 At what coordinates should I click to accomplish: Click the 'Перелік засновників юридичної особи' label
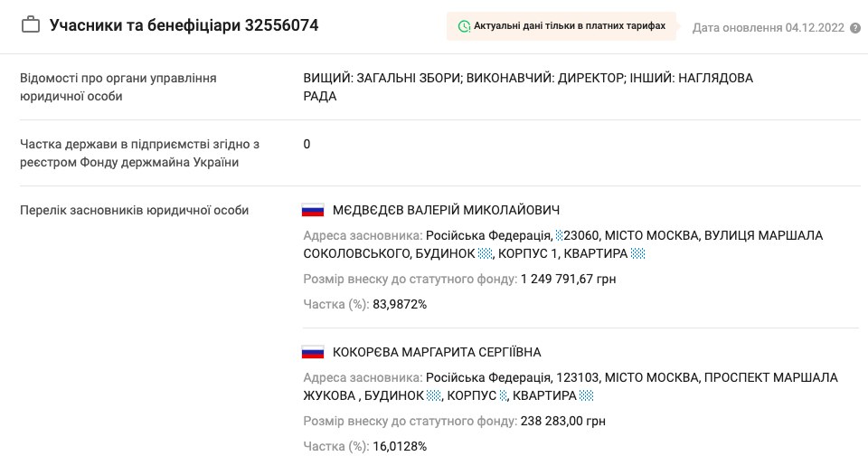click(x=134, y=210)
